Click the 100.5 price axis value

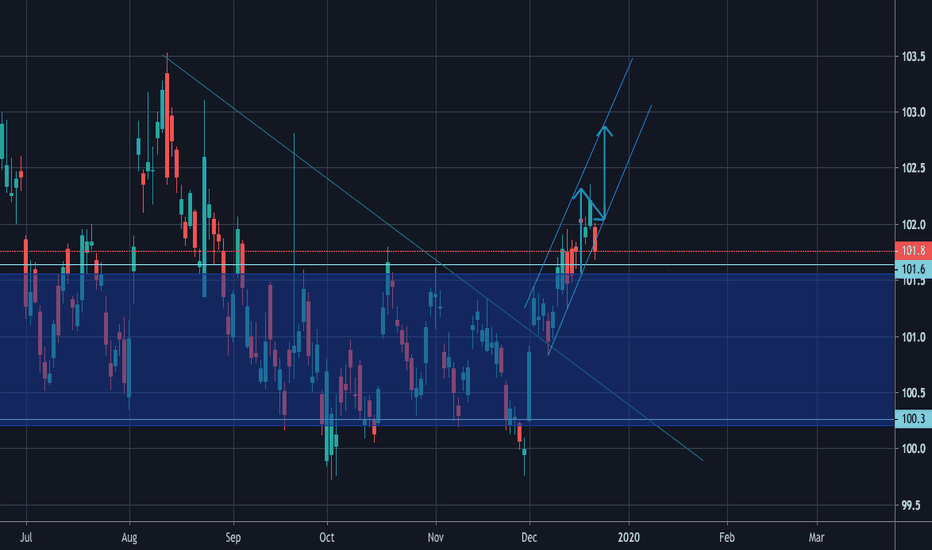click(x=914, y=393)
